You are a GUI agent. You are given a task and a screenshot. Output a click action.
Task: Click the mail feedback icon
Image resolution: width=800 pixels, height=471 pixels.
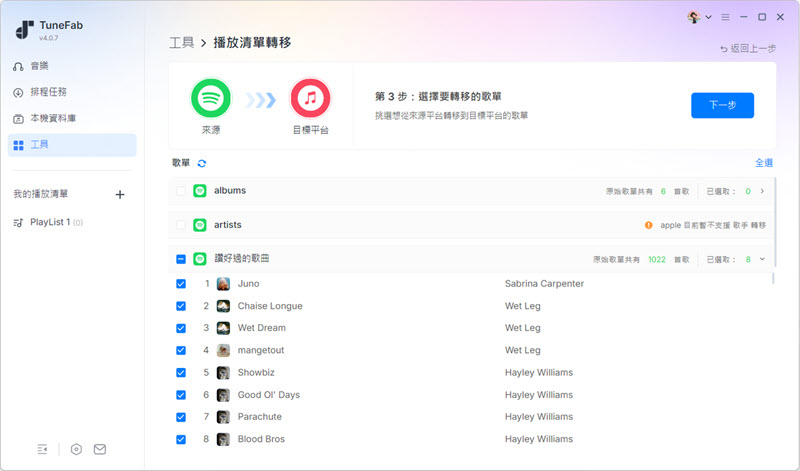pyautogui.click(x=100, y=449)
